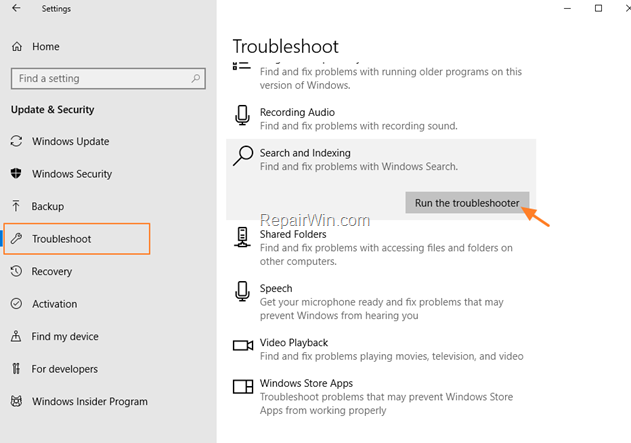Select the Recording Audio troubleshooter

(x=297, y=112)
